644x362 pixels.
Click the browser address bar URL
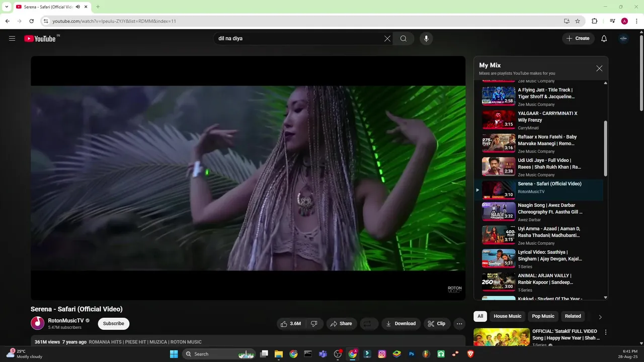coord(114,21)
